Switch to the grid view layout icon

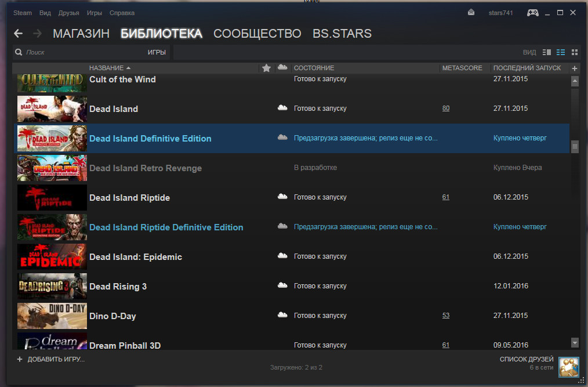pyautogui.click(x=575, y=52)
